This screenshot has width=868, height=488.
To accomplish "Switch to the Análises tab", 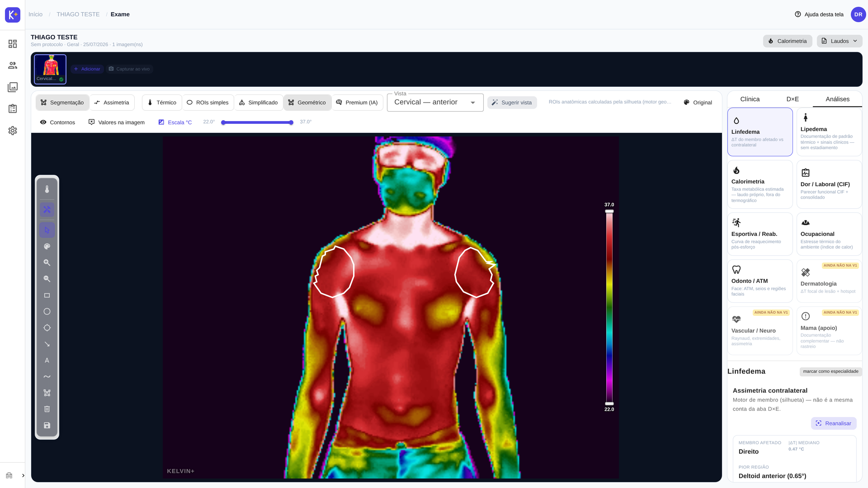I will [837, 99].
